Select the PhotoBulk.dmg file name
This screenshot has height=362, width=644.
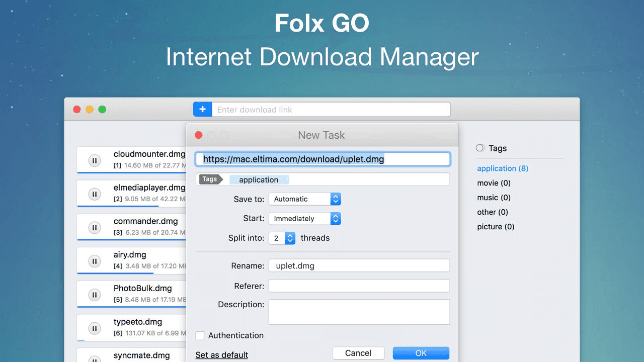tap(143, 288)
